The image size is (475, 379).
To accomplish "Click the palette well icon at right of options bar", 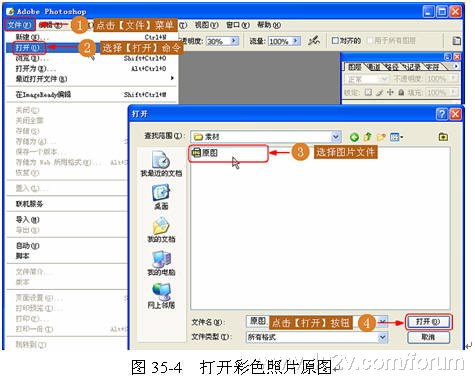I will pos(456,41).
